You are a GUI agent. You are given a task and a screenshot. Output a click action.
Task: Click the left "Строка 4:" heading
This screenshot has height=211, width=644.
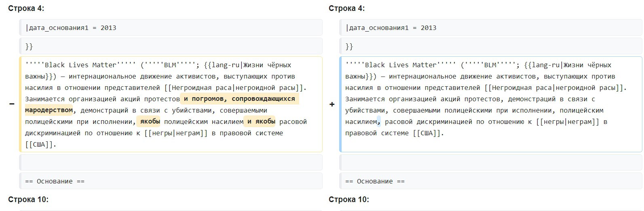(x=26, y=9)
